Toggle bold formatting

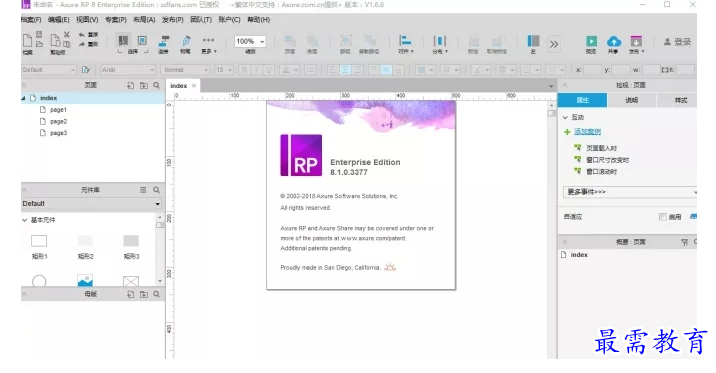(x=245, y=70)
